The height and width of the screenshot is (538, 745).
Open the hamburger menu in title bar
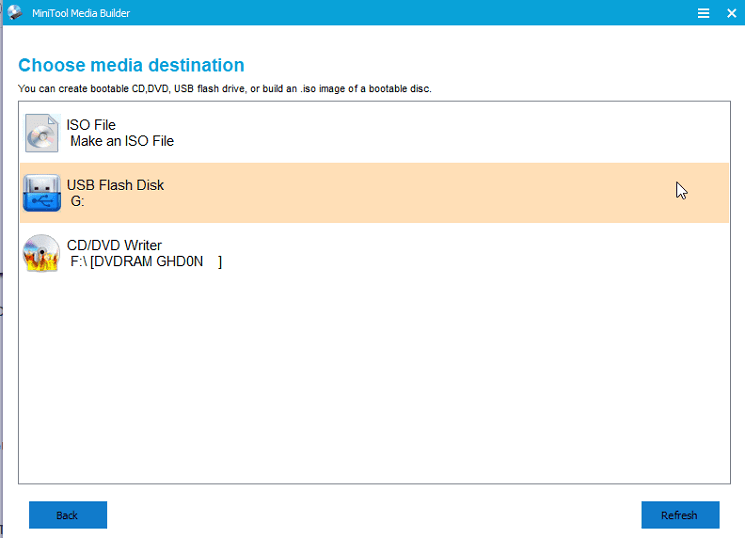pos(703,13)
